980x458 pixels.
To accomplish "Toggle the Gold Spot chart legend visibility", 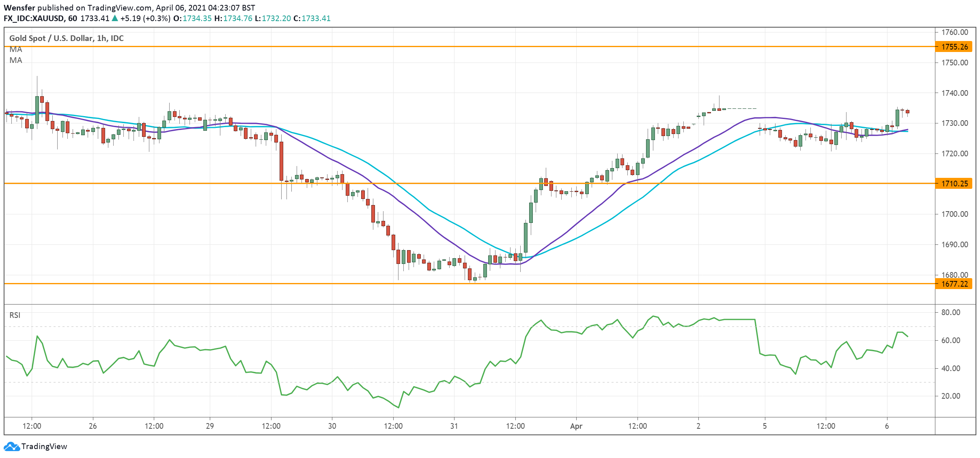I will [66, 38].
